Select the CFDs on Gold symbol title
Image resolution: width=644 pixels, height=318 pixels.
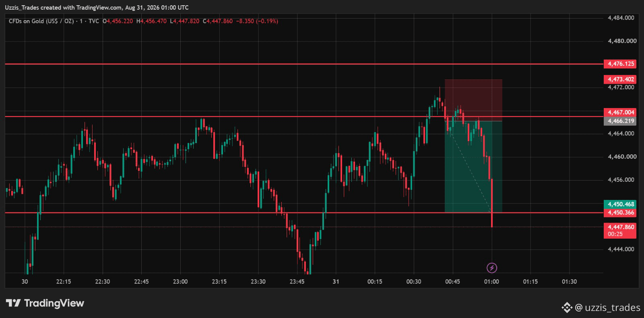coord(41,21)
